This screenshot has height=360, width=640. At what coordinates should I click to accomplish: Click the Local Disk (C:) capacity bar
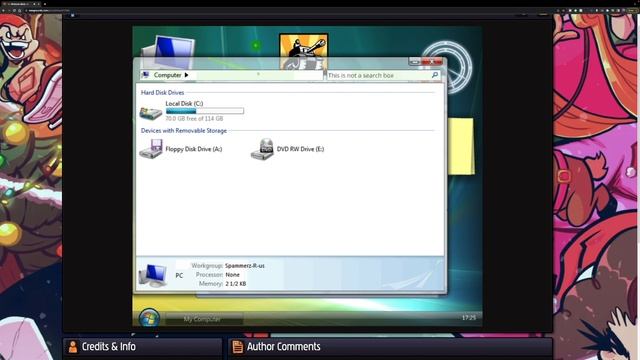pos(205,111)
